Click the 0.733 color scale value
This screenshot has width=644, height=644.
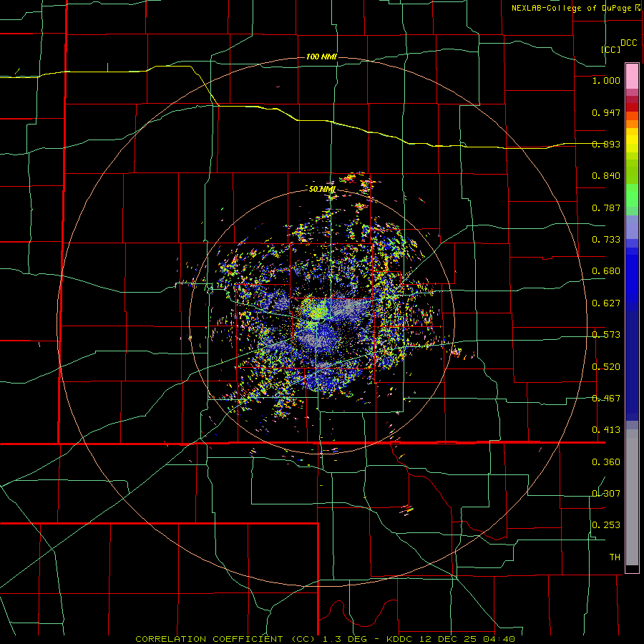click(606, 240)
